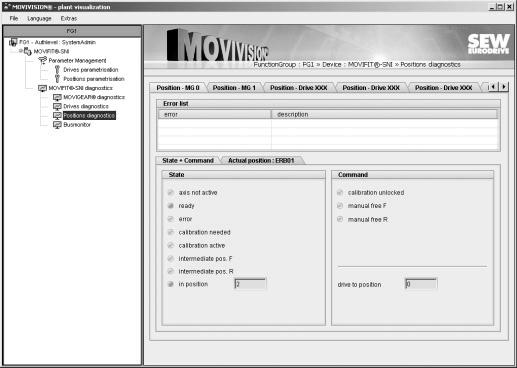Click the MOVIFIT-SNI device icon

[x=28, y=51]
